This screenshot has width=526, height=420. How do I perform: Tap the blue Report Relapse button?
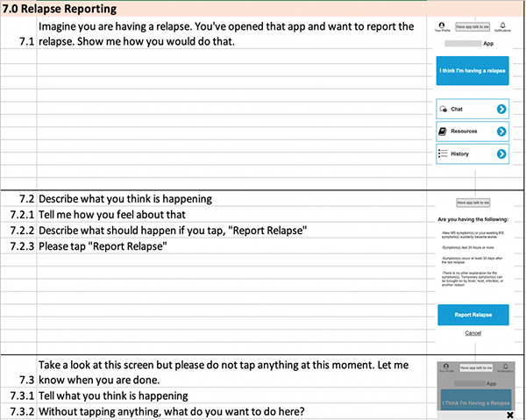[473, 315]
